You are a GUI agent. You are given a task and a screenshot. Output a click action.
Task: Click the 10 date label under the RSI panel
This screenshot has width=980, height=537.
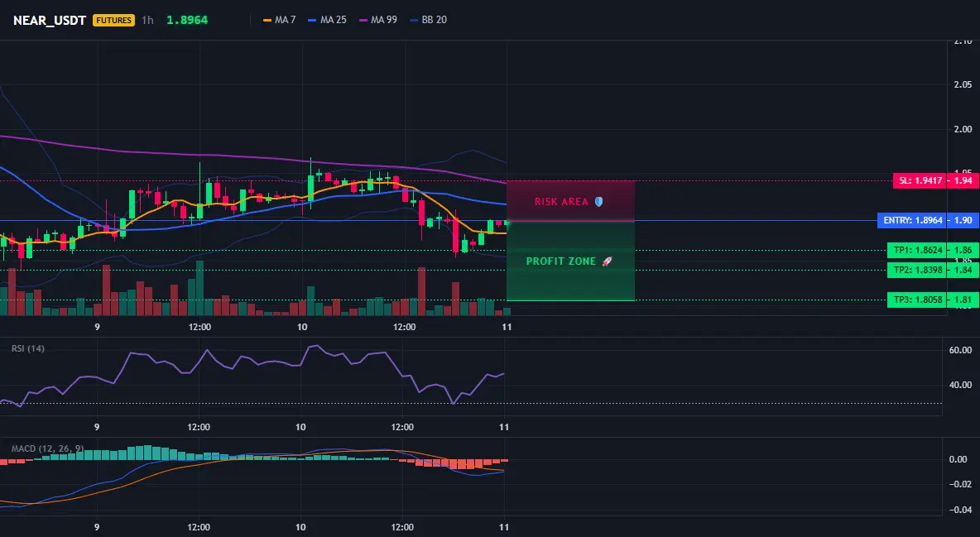point(300,427)
